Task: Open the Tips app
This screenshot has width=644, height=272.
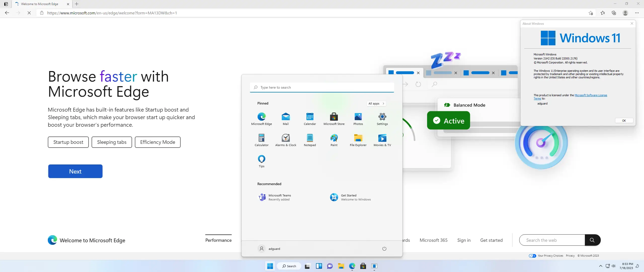Action: (x=261, y=161)
